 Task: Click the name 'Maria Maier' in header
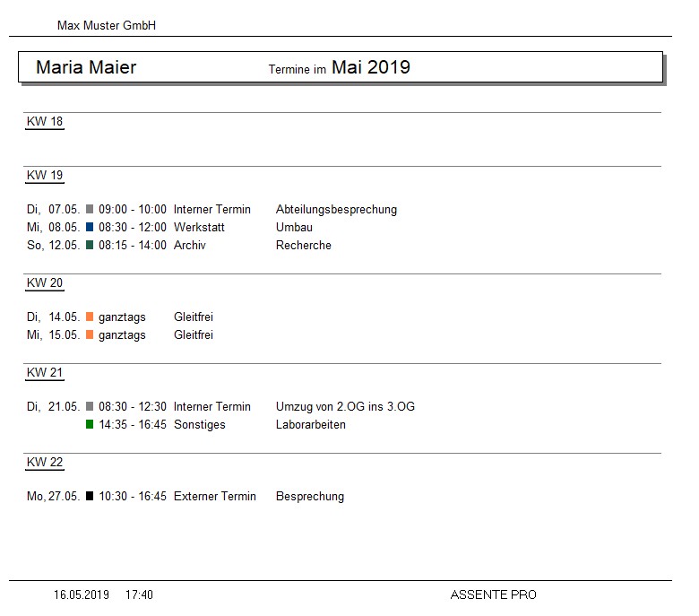point(86,67)
